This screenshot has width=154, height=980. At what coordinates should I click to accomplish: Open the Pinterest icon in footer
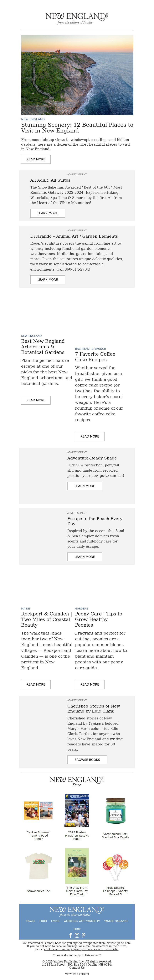point(83,935)
